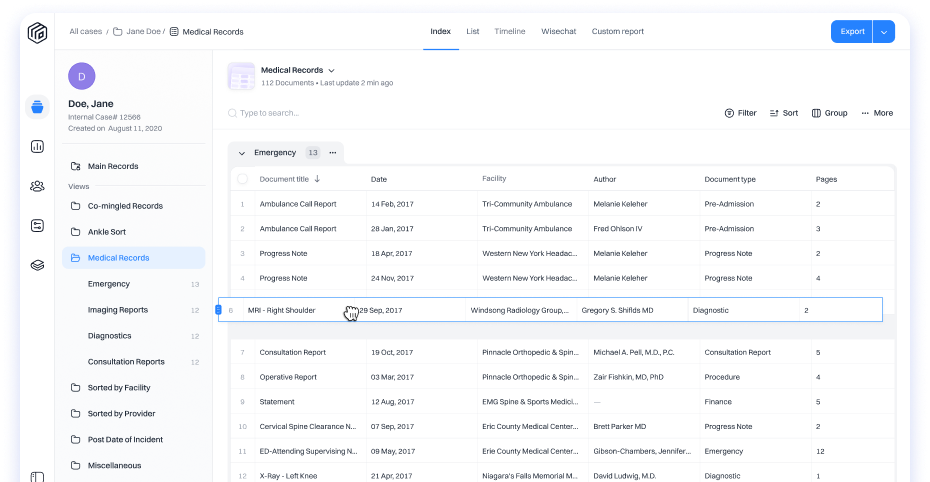
Task: Open the stacked layers sidebar icon
Action: point(37,265)
